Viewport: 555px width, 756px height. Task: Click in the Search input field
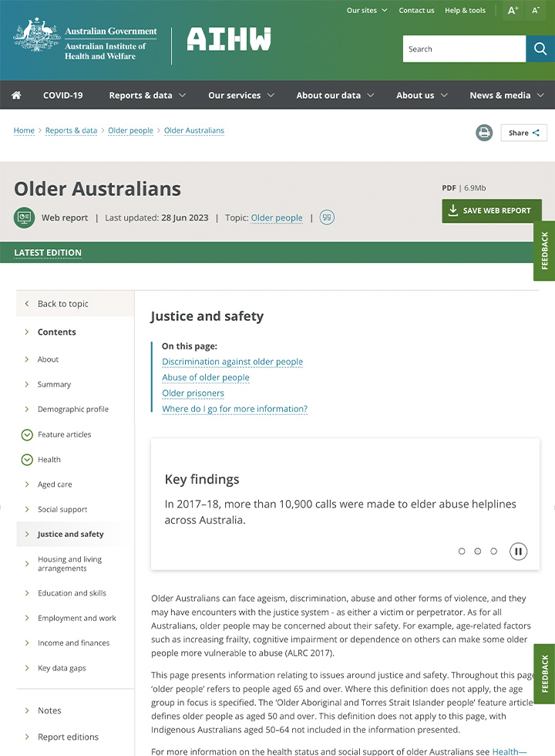[464, 49]
